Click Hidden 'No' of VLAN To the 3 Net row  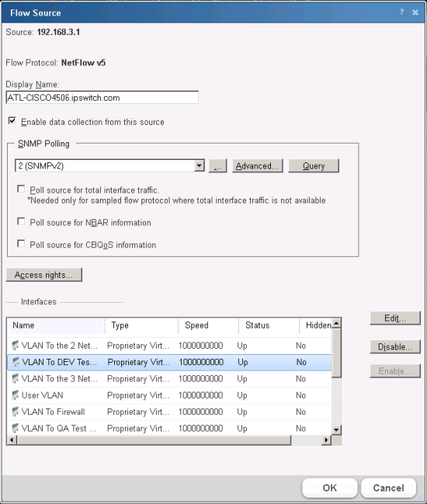coord(301,379)
